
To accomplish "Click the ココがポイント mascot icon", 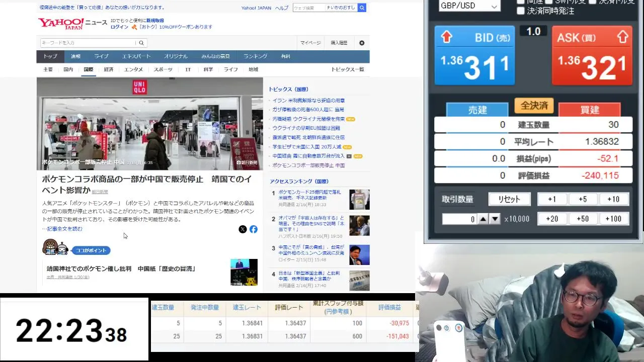I will coord(55,247).
